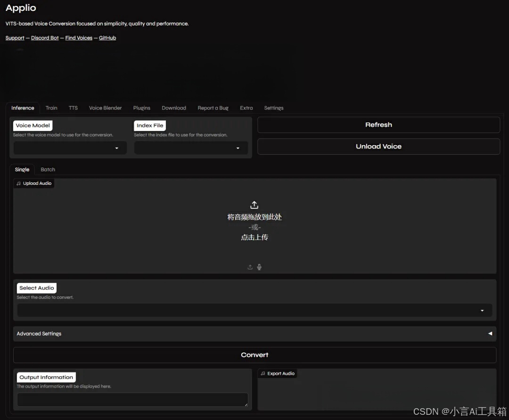
Task: Click the Export Audio output panel
Action: point(377,389)
